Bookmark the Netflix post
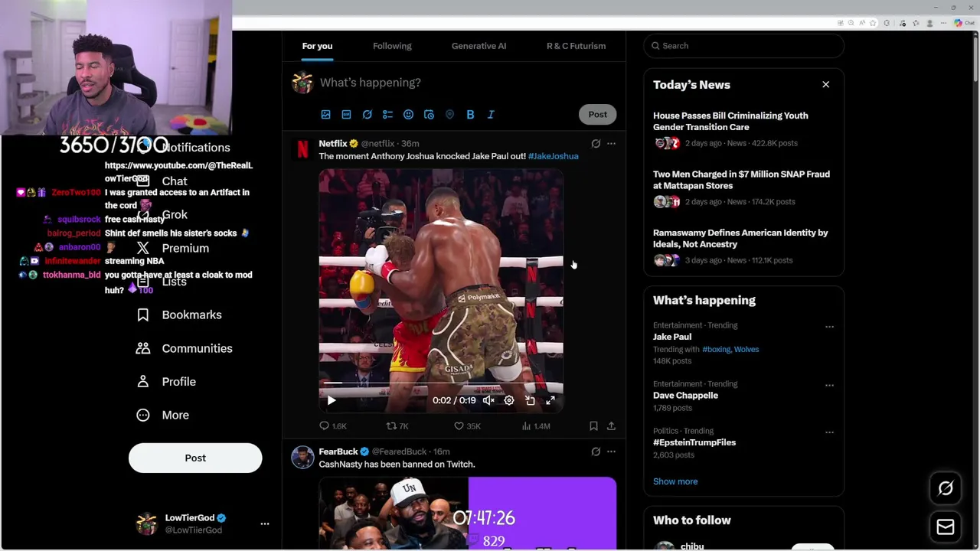The width and height of the screenshot is (980, 551). [x=593, y=425]
